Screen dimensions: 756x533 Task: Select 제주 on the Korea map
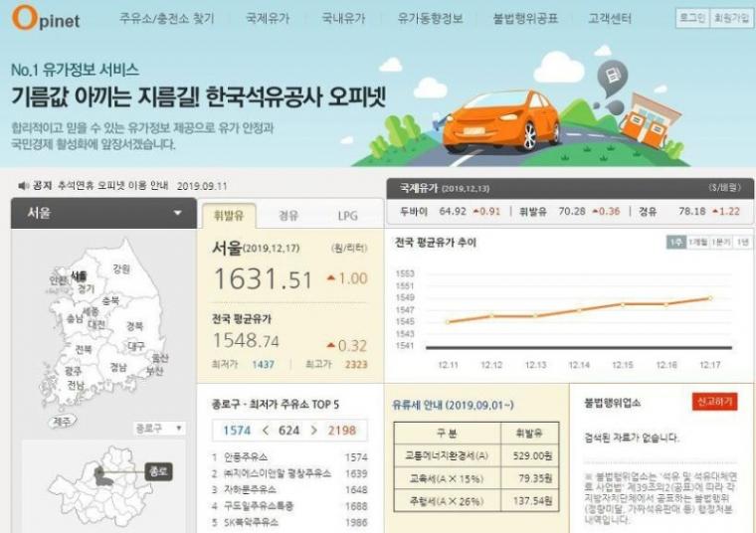(x=62, y=422)
